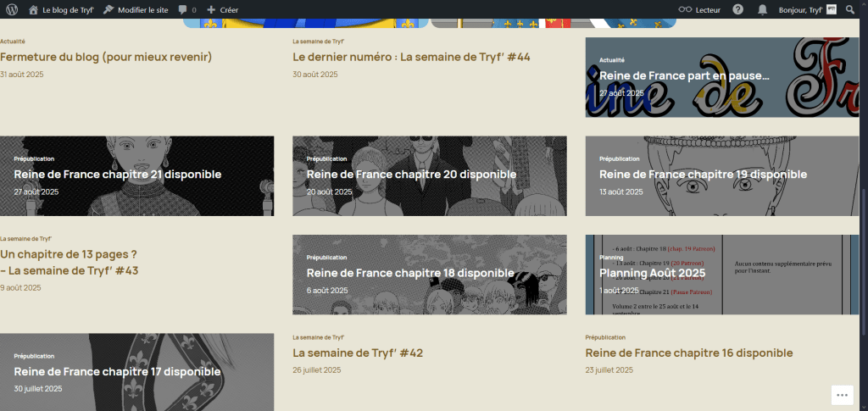Open 'Le dernier numéro : La semaine de Tryf' #44'
The width and height of the screenshot is (868, 411).
coord(411,58)
